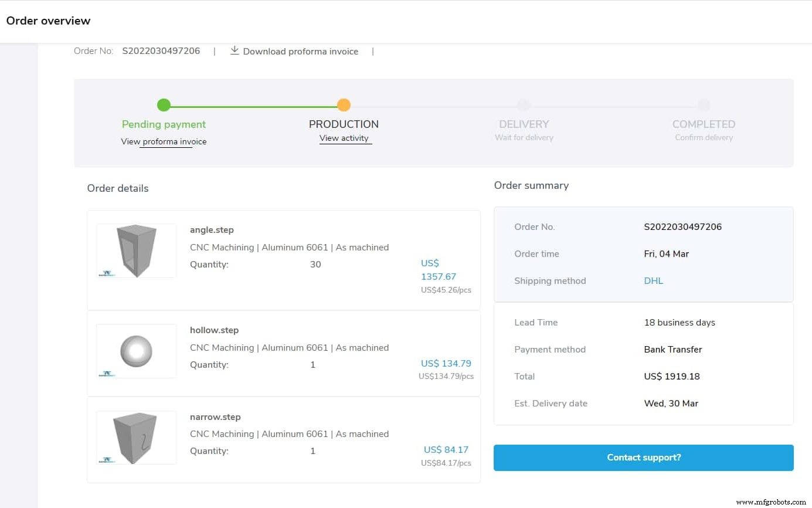Click the US$ 134.79 price for hollow.step
Viewport: 812px width, 508px height.
pyautogui.click(x=446, y=363)
